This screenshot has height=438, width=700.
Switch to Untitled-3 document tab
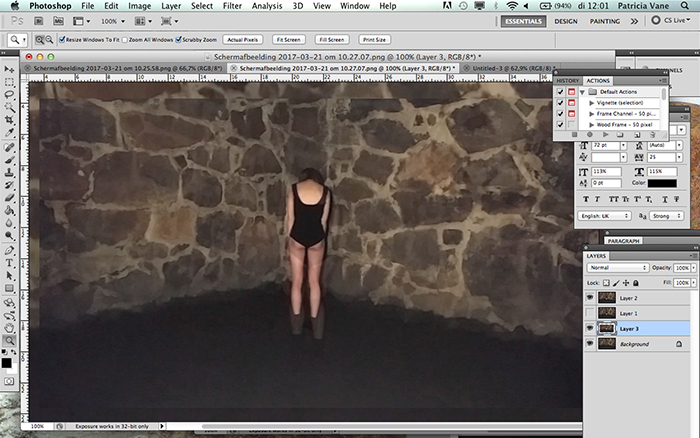[x=511, y=68]
